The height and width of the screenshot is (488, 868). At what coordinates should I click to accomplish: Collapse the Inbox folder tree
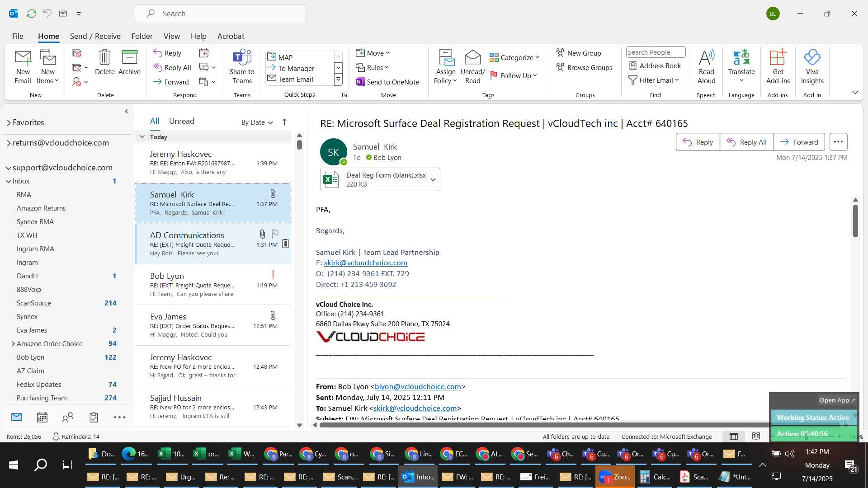(x=9, y=181)
